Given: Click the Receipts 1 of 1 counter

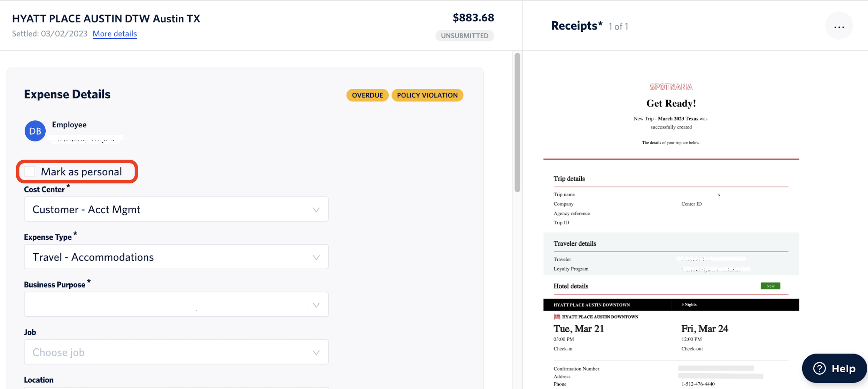Looking at the screenshot, I should click(618, 26).
